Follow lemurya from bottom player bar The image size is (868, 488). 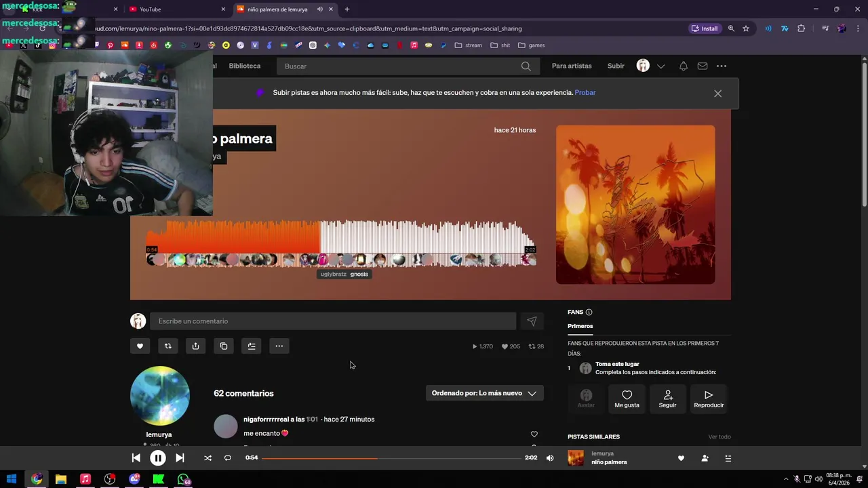click(705, 458)
